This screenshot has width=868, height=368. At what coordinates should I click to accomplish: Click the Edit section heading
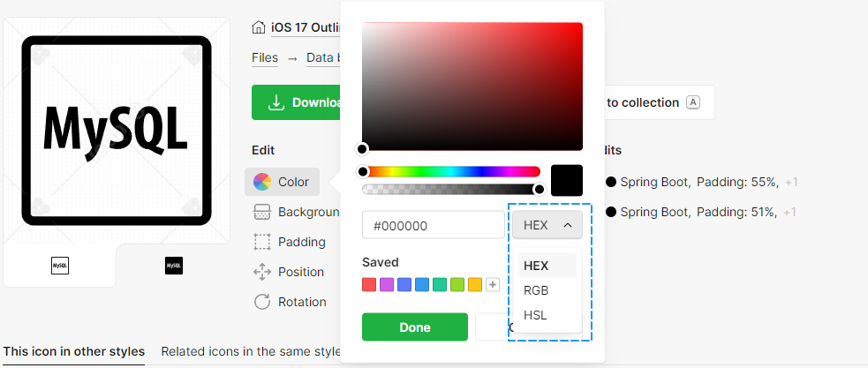pos(263,150)
